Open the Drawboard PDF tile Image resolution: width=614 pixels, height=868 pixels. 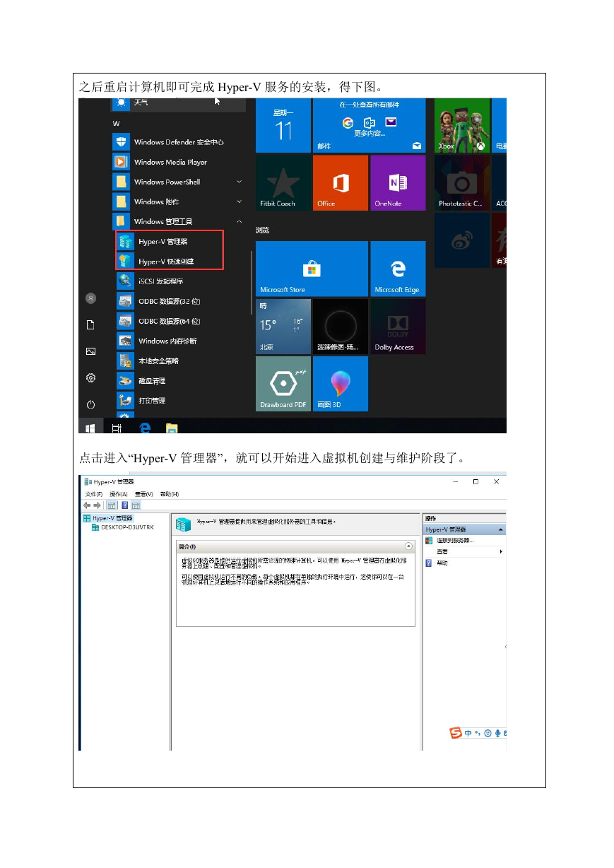(x=283, y=384)
